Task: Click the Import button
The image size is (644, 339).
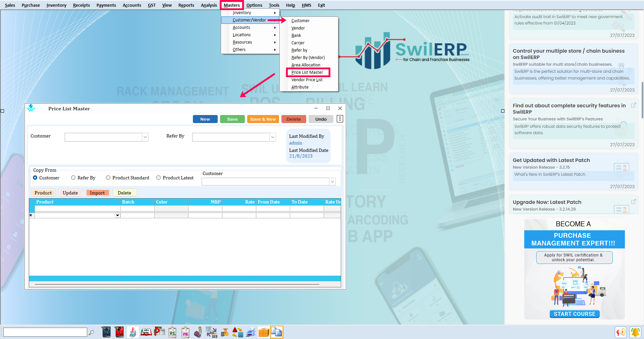Action: pyautogui.click(x=97, y=193)
